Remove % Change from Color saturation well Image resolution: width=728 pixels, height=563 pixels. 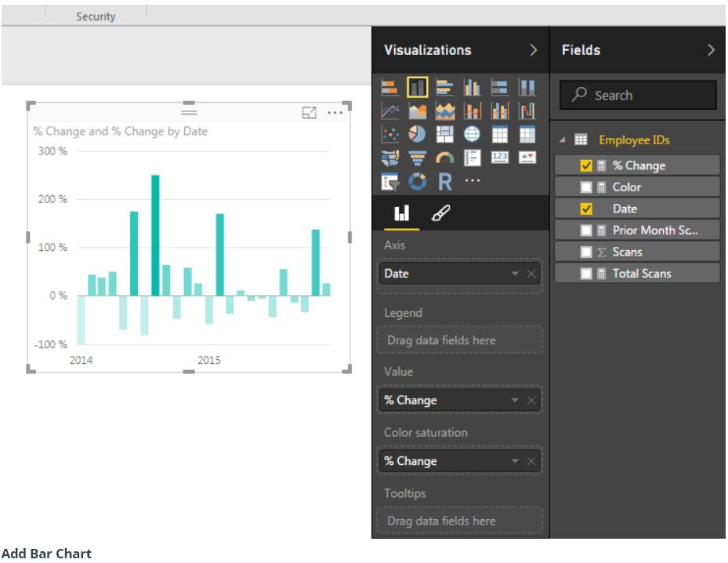tap(531, 461)
